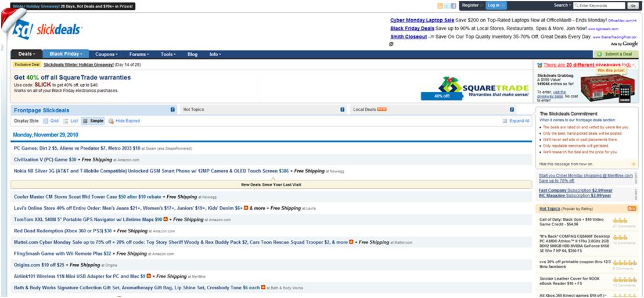Dismiss the Slickdeals Commitment message x icon
The height and width of the screenshot is (298, 644).
[635, 164]
